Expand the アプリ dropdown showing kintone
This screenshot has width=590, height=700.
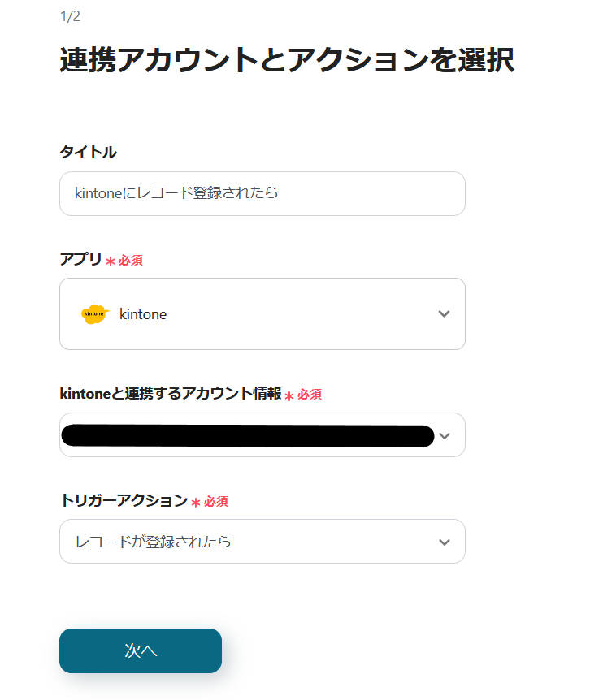click(260, 313)
